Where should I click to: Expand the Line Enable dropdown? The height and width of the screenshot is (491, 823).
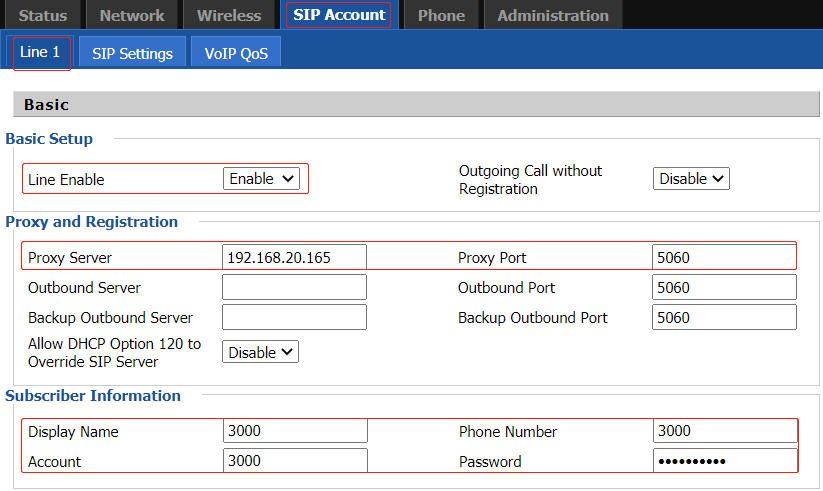(x=261, y=179)
